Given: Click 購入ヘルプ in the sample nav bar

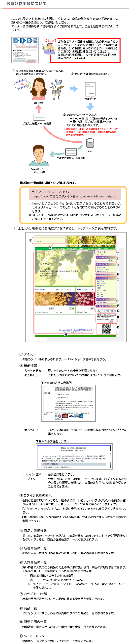Looking at the screenshot, I should click(x=84, y=248).
